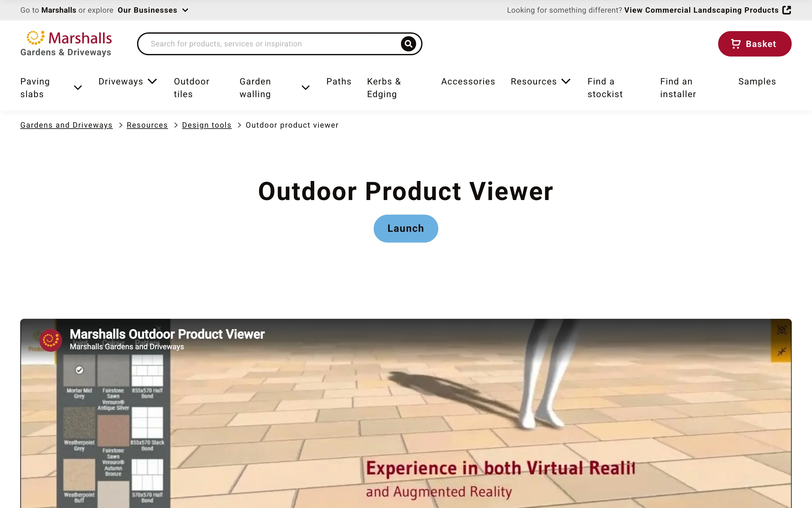Click the Launch button

point(406,229)
